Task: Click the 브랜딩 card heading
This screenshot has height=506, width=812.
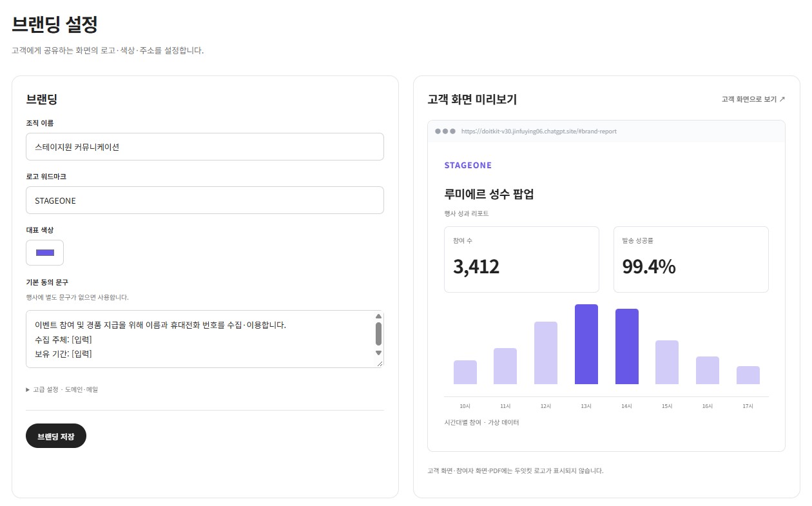Action: (x=42, y=99)
